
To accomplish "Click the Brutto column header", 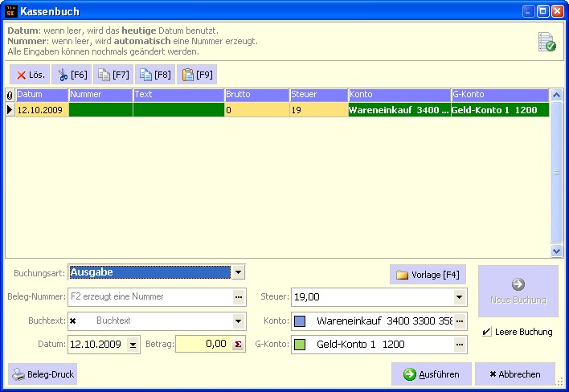I will point(256,95).
